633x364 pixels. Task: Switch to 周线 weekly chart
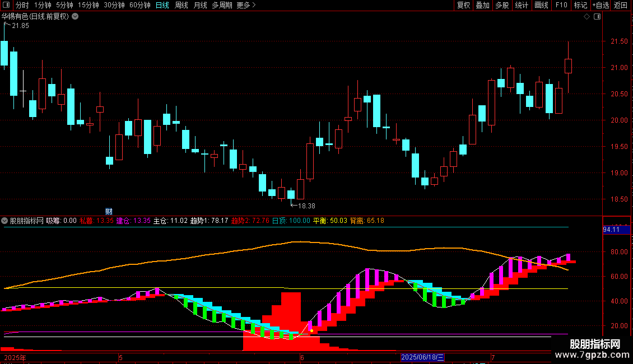pyautogui.click(x=181, y=5)
